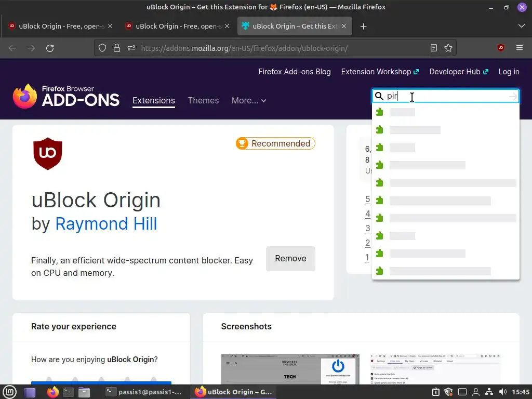Launch Firefox from taskbar launcher
532x399 pixels.
tap(52, 392)
